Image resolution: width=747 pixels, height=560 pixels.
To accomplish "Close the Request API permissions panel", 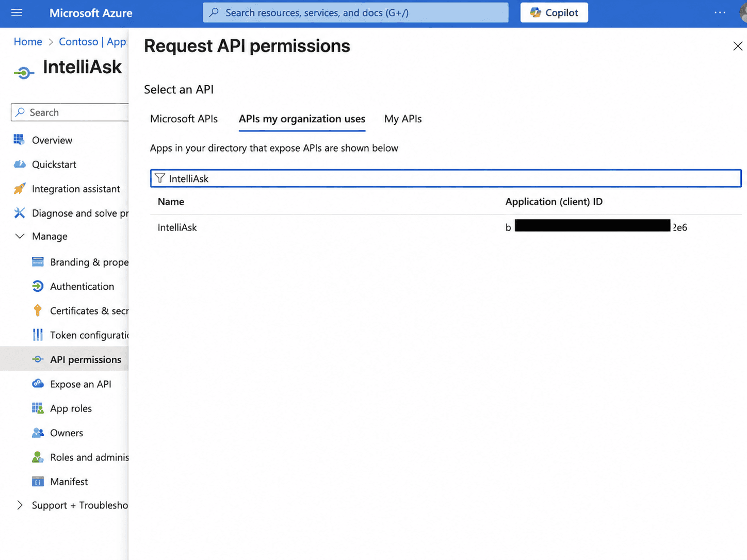I will click(738, 46).
